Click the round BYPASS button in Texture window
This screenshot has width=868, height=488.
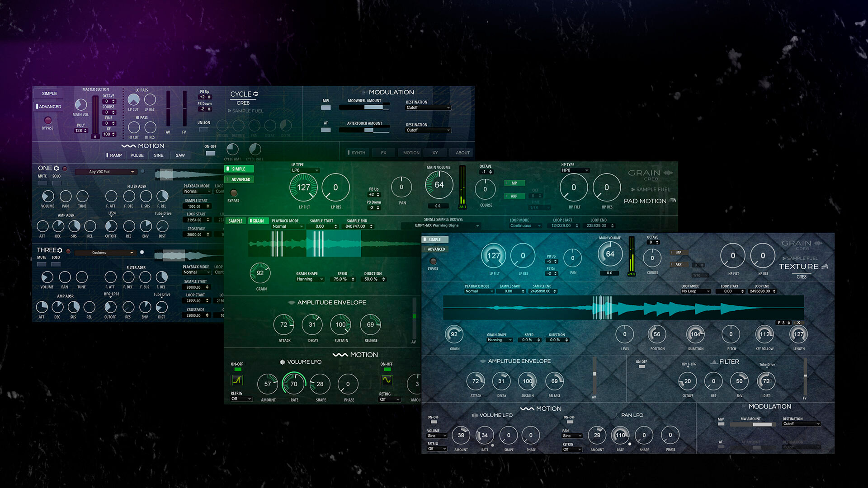pyautogui.click(x=433, y=261)
